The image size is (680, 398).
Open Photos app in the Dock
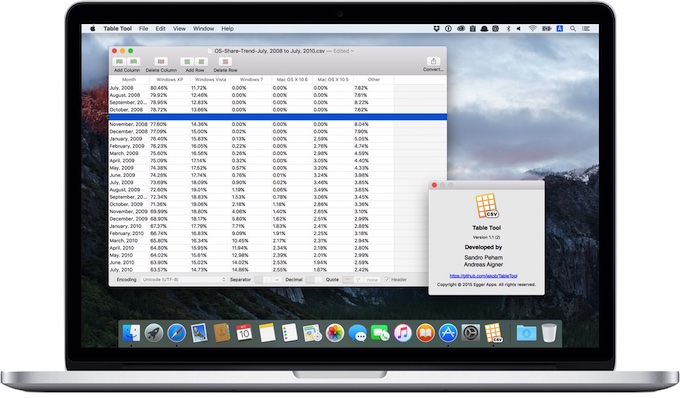point(335,333)
